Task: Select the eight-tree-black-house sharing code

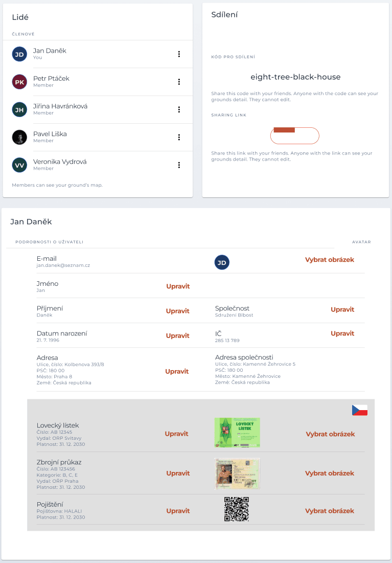Action: coord(295,77)
